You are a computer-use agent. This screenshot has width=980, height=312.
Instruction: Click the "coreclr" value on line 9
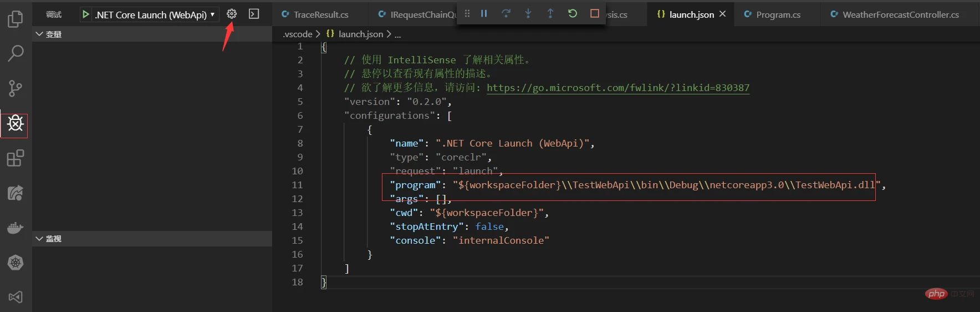[x=461, y=157]
